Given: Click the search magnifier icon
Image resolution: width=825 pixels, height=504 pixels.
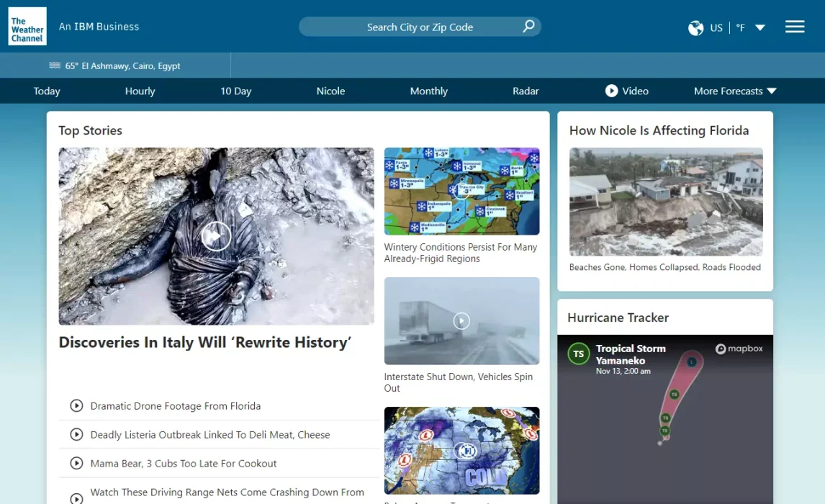Looking at the screenshot, I should [528, 27].
